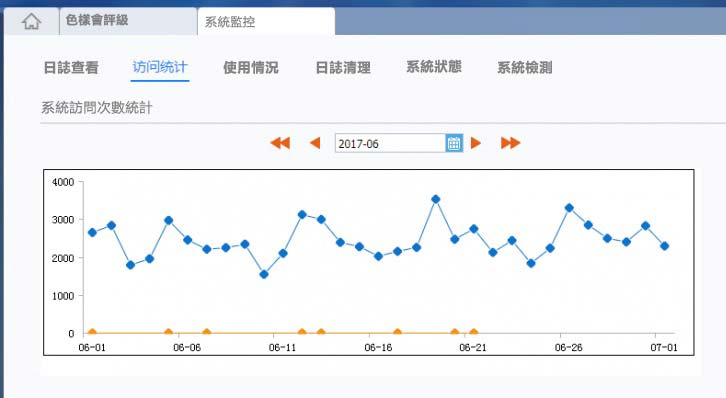Open the home icon tab
The width and height of the screenshot is (726, 398).
pyautogui.click(x=31, y=21)
